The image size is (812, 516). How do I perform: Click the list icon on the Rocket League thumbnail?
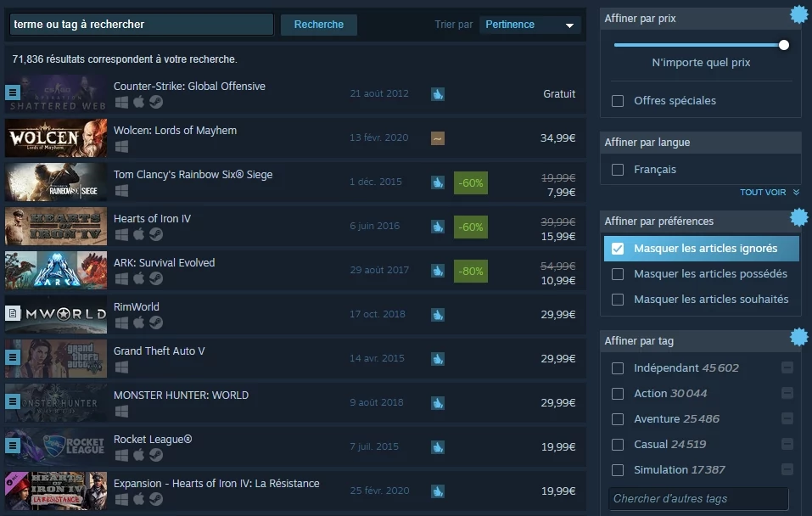pyautogui.click(x=13, y=445)
